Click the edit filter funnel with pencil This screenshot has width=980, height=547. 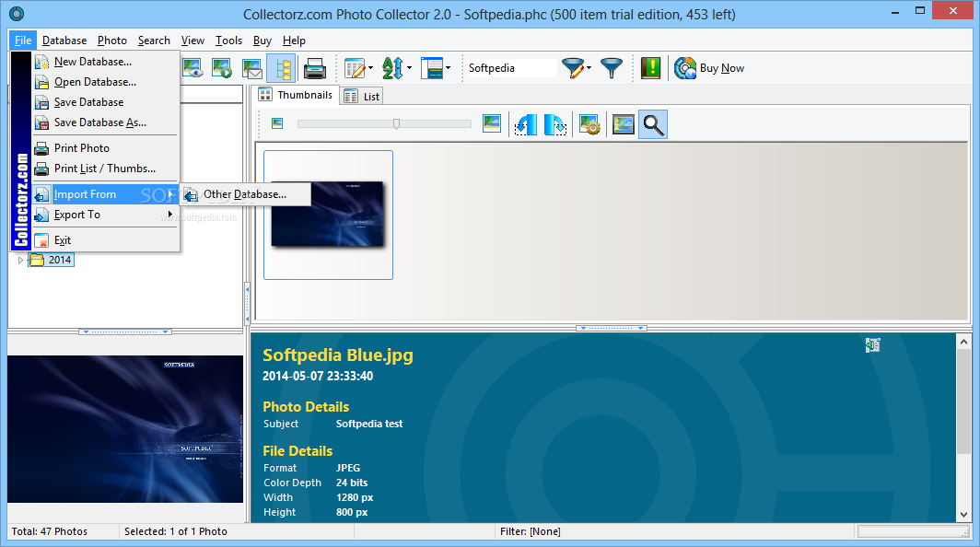573,68
